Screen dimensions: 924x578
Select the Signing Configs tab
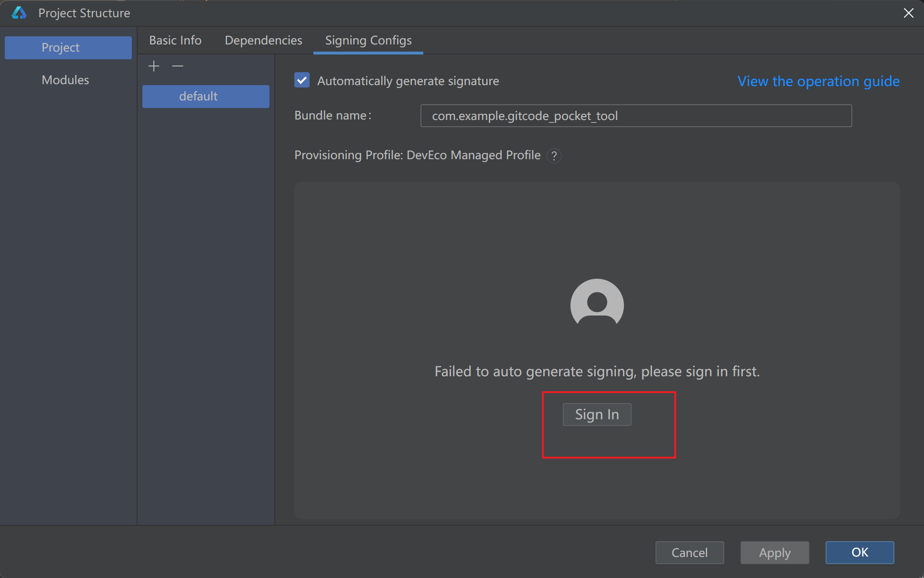(x=368, y=40)
